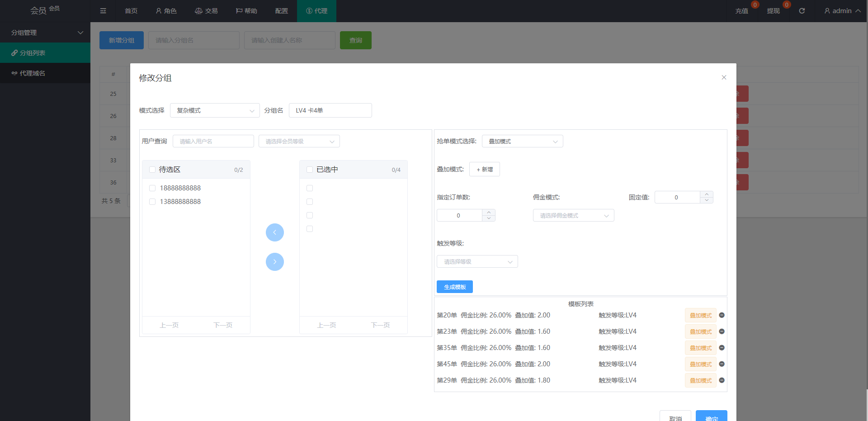
Task: Increase the 固定值 stepper value
Action: 707,194
